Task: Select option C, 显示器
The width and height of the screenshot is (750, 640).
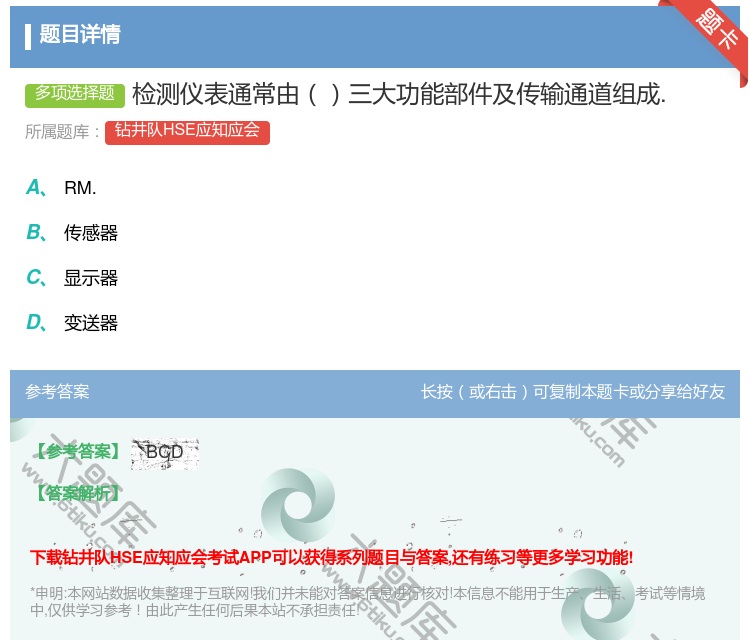Action: point(72,277)
